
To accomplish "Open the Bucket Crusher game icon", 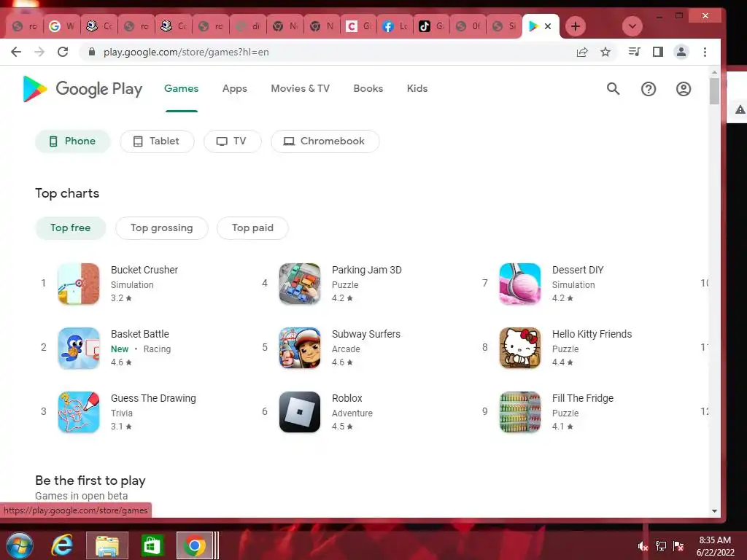I will point(79,284).
